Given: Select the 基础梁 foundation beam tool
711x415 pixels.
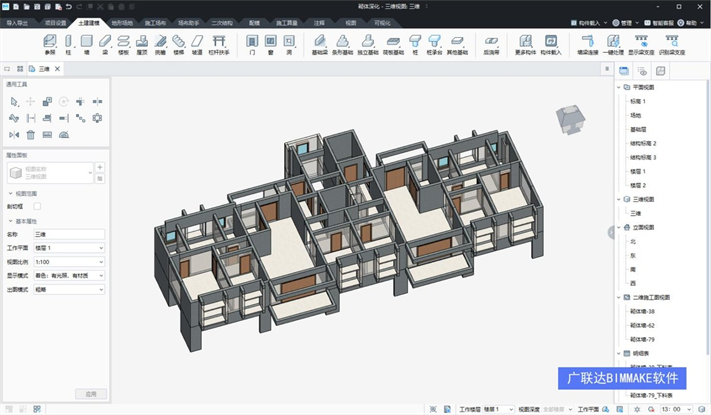Looking at the screenshot, I should coord(320,45).
